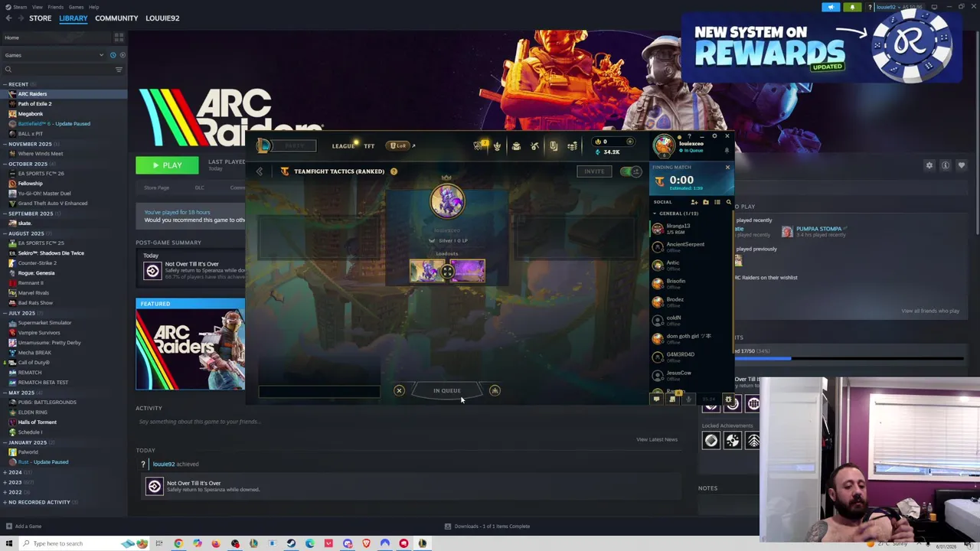Open League client clash banner icon with badge
This screenshot has height=551, width=980.
479,145
